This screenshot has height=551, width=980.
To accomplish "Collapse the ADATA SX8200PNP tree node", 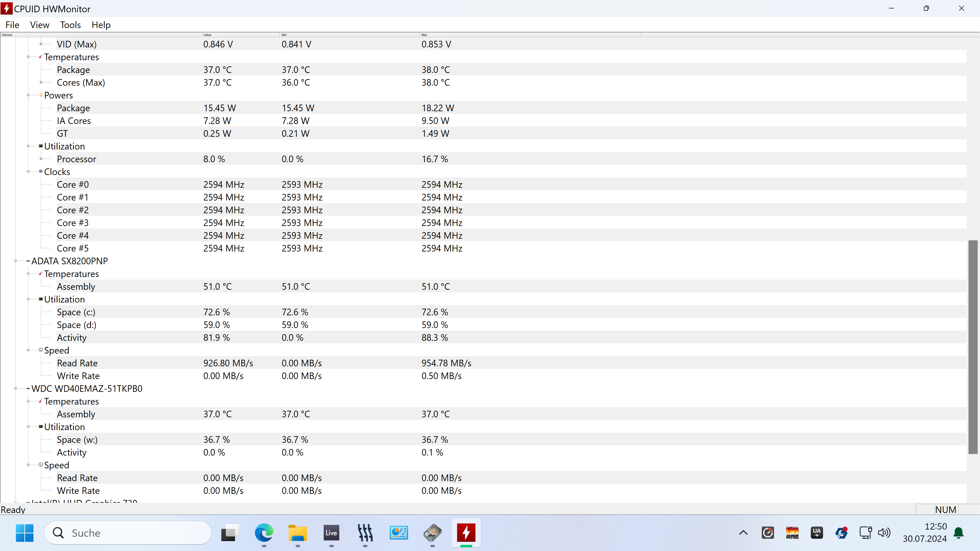I will point(16,261).
